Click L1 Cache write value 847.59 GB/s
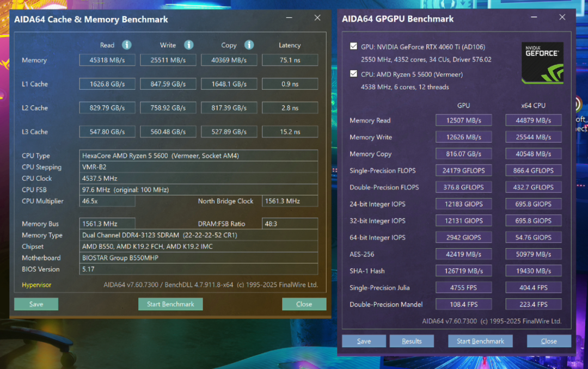 (x=168, y=84)
